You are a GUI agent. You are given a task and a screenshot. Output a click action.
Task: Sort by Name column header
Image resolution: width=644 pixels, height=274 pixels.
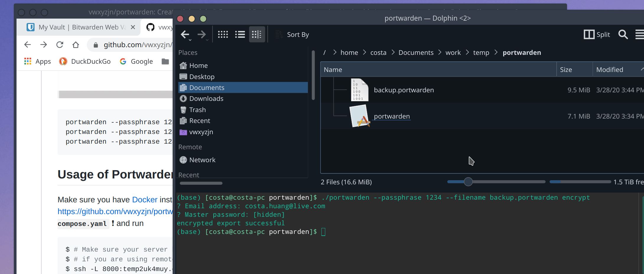439,70
